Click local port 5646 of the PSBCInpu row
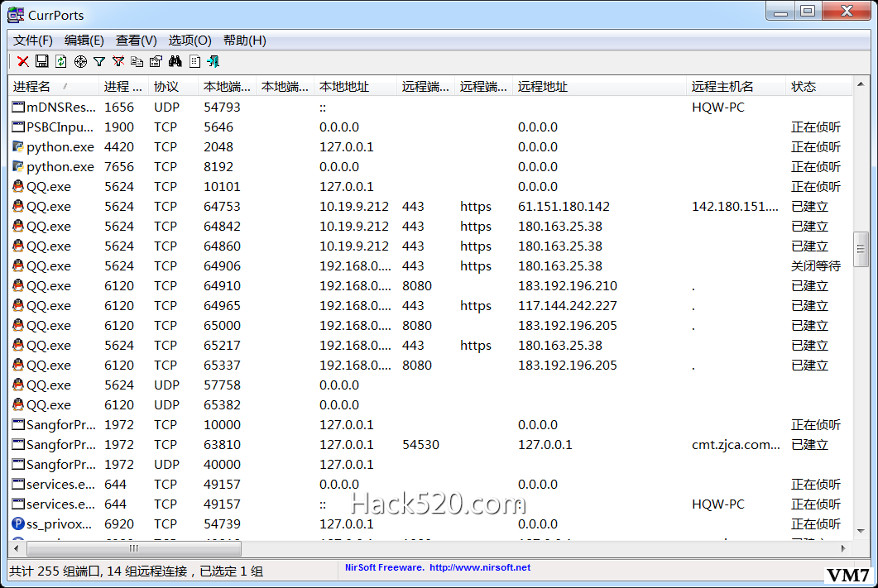This screenshot has height=588, width=878. click(x=218, y=127)
